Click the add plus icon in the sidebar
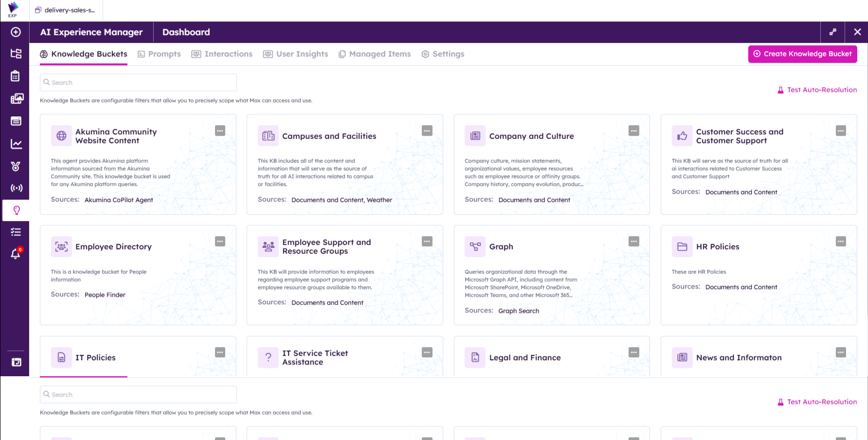 [x=16, y=32]
